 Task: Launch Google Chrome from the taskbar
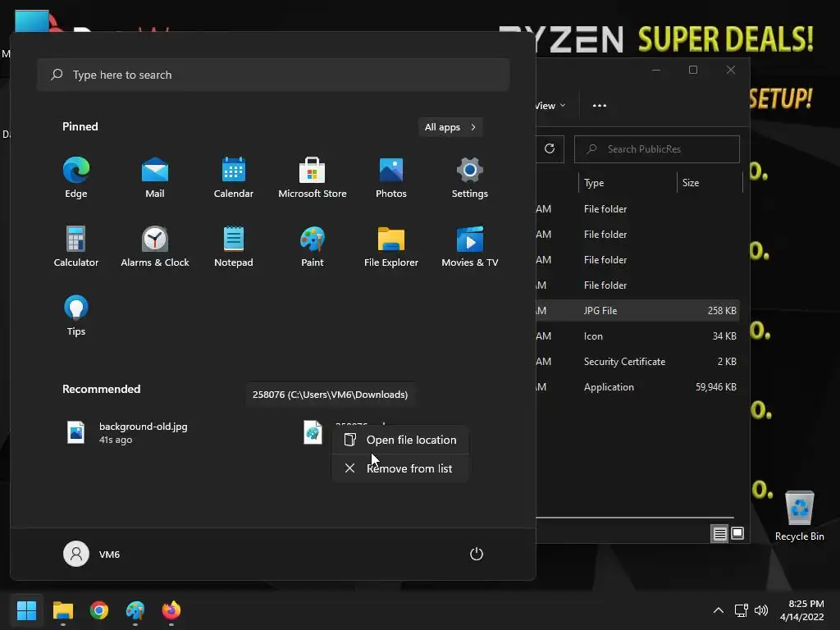(x=99, y=610)
